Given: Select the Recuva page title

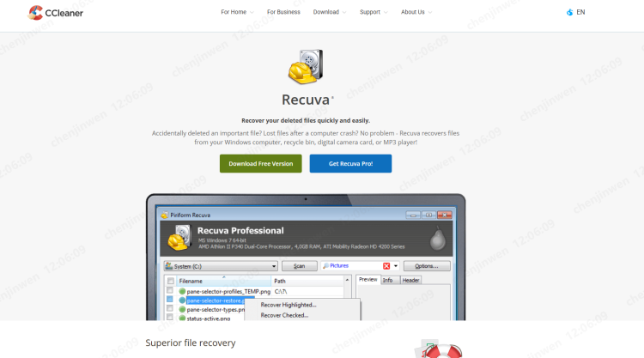Looking at the screenshot, I should coord(306,100).
